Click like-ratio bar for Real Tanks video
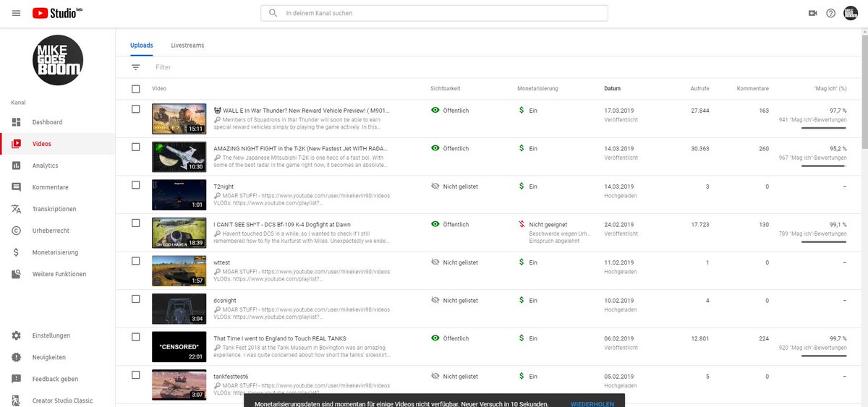The width and height of the screenshot is (868, 407). 824,355
